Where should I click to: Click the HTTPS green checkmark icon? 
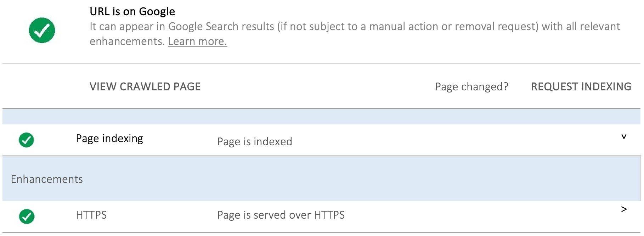26,217
